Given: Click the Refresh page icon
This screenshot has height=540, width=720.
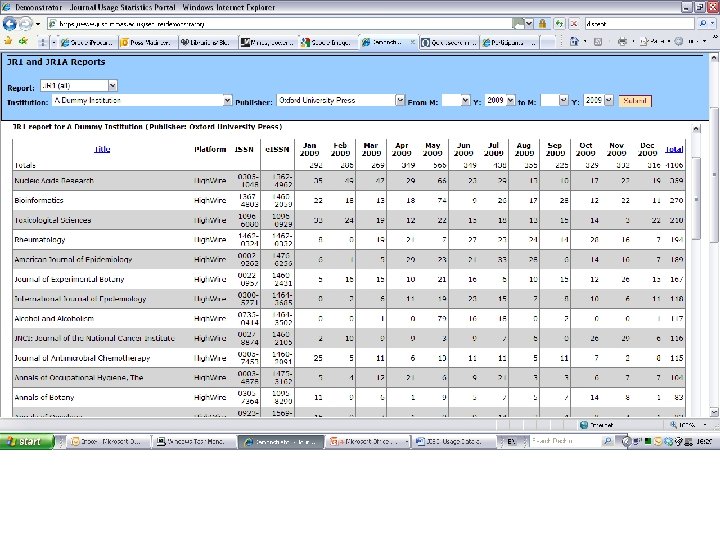Looking at the screenshot, I should pos(559,23).
